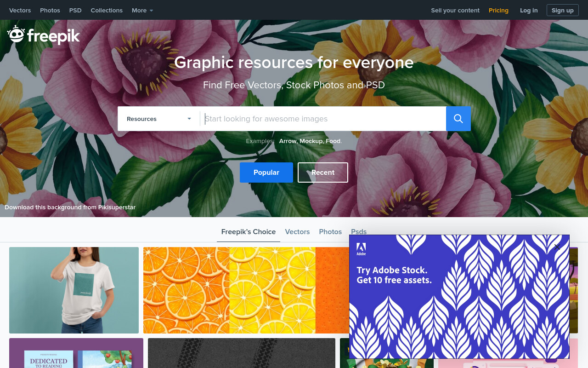
Task: Open Collections in the top navigation
Action: tap(107, 10)
